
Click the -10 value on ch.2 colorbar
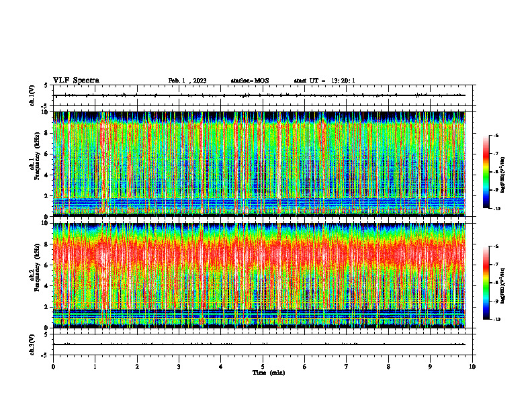(x=496, y=319)
